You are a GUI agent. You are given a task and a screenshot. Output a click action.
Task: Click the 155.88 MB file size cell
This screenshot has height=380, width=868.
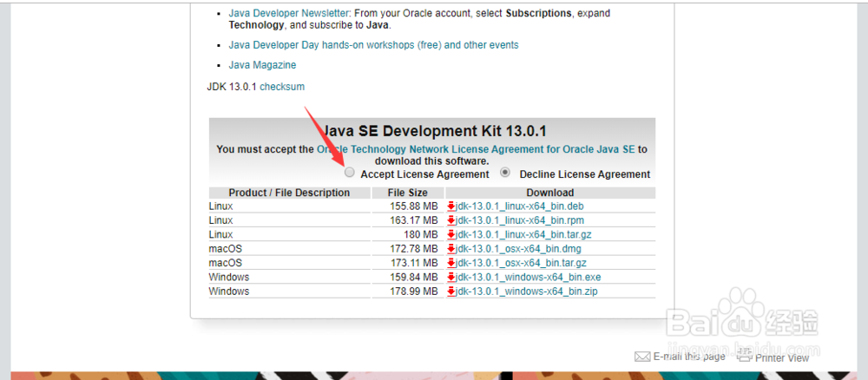pyautogui.click(x=407, y=206)
